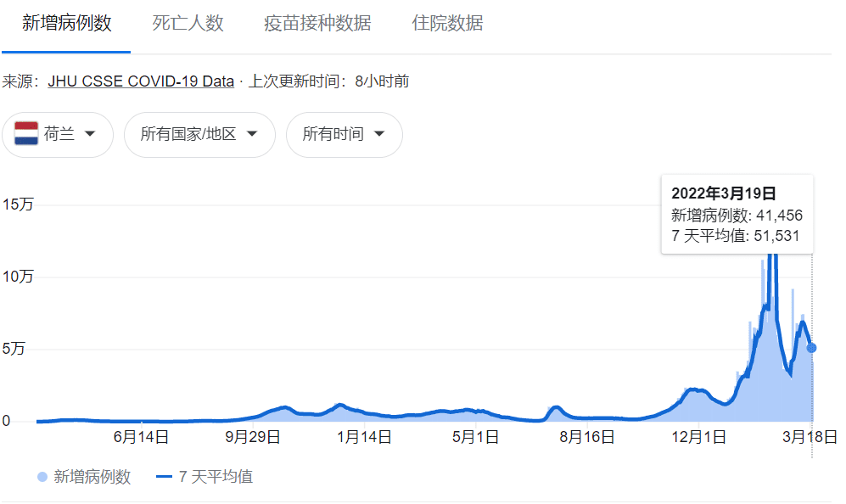Click the Netherlands flag icon
The height and width of the screenshot is (504, 846).
26,134
